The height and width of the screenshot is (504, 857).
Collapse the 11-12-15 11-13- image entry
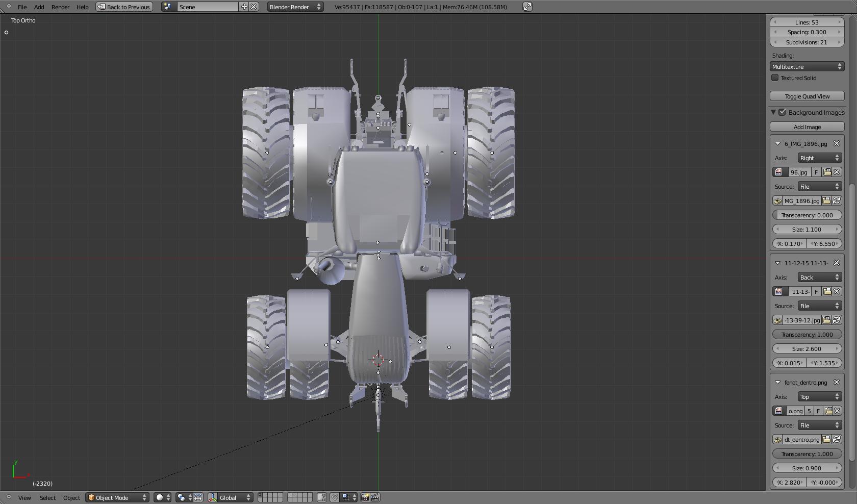pyautogui.click(x=778, y=263)
